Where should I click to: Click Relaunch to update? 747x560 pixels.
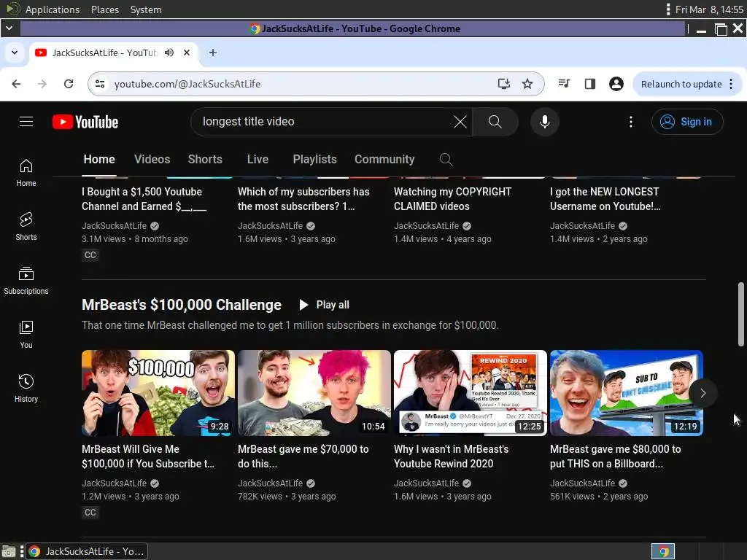pyautogui.click(x=681, y=85)
